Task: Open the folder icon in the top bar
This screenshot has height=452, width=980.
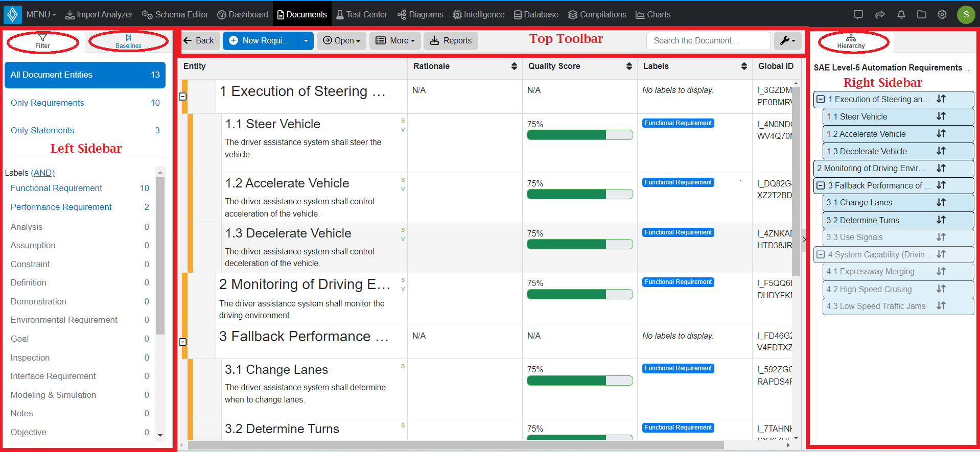Action: [x=922, y=14]
